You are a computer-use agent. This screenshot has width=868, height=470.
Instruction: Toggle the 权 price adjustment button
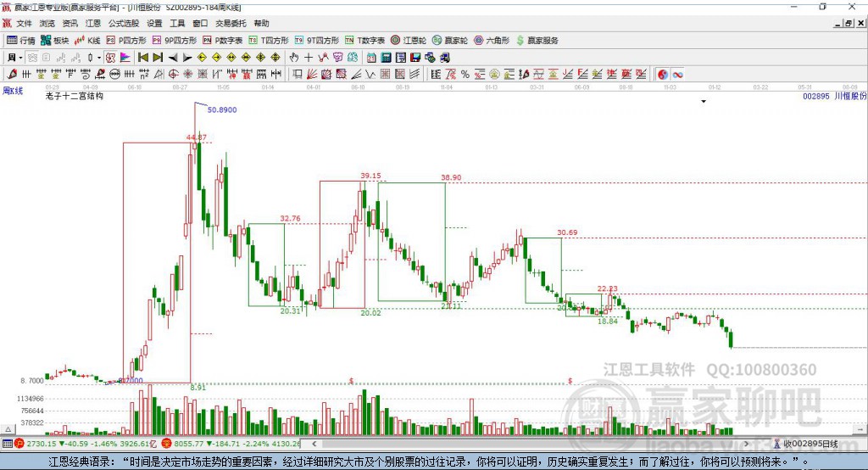coord(111,58)
